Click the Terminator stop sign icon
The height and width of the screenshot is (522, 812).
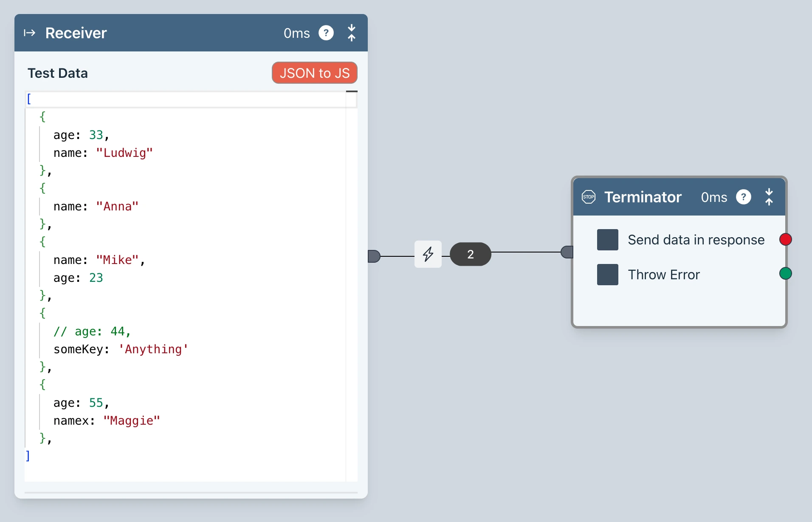(588, 197)
